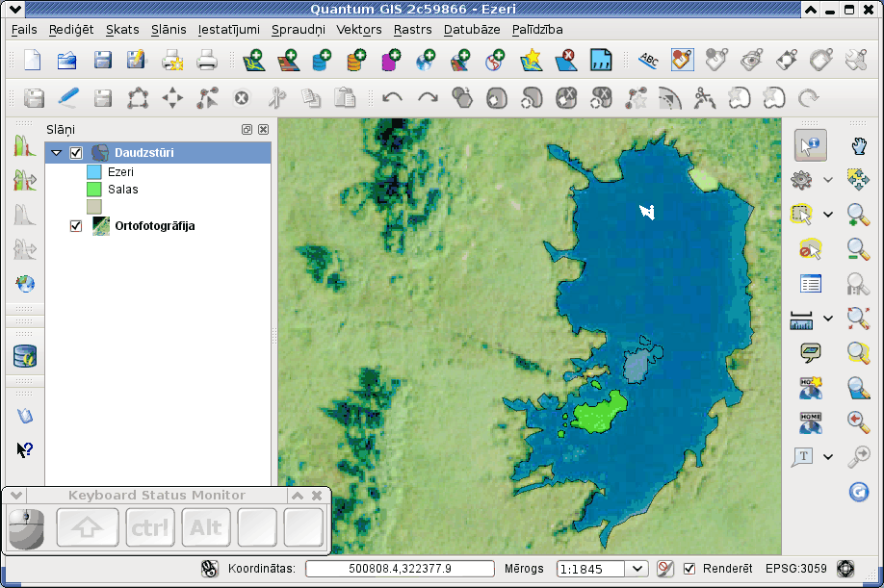Click the Pan Map to Selection icon
The width and height of the screenshot is (884, 588).
click(x=858, y=180)
